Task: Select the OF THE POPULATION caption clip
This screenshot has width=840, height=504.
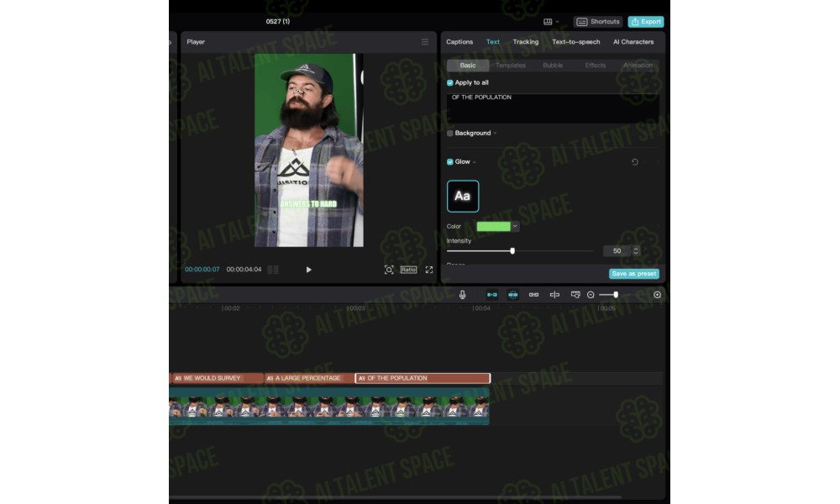Action: click(423, 378)
